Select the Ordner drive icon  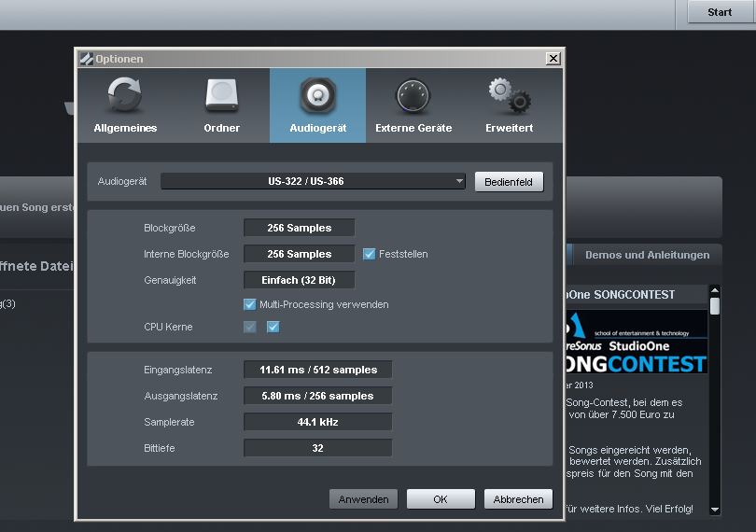pos(222,96)
